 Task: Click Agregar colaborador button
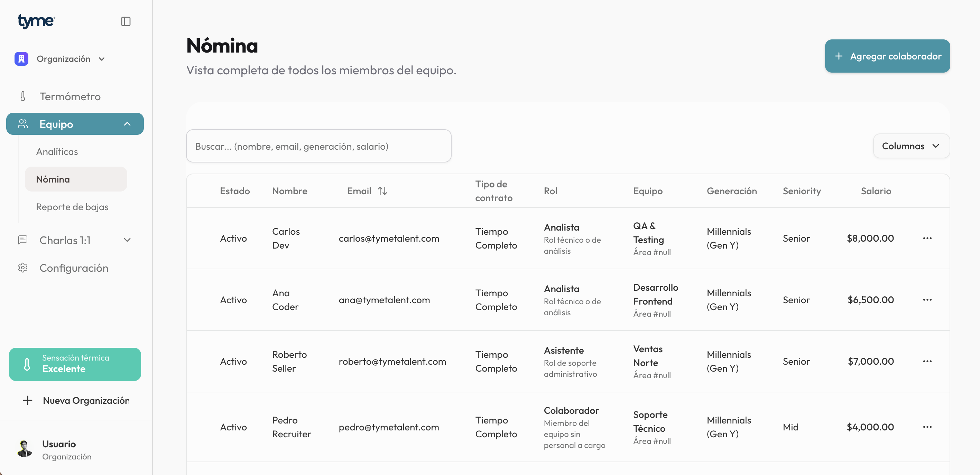887,56
